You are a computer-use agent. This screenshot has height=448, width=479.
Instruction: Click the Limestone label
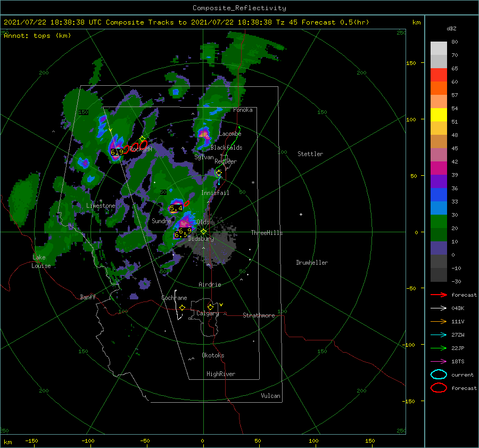point(101,206)
